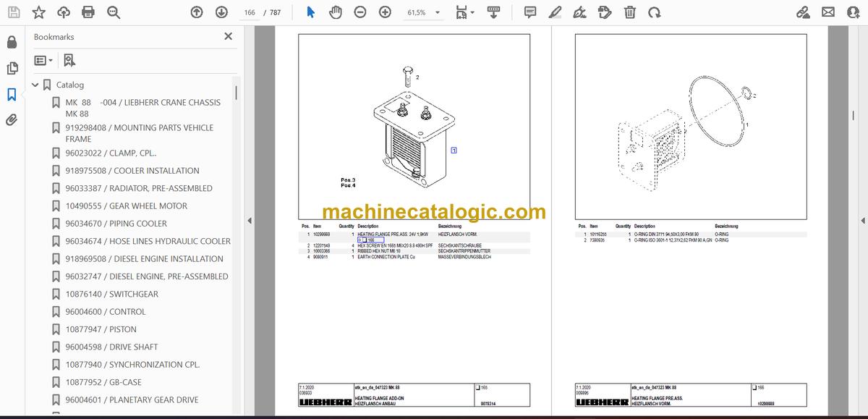
Task: Collapse the navigation pane with left arrow
Action: (x=250, y=221)
